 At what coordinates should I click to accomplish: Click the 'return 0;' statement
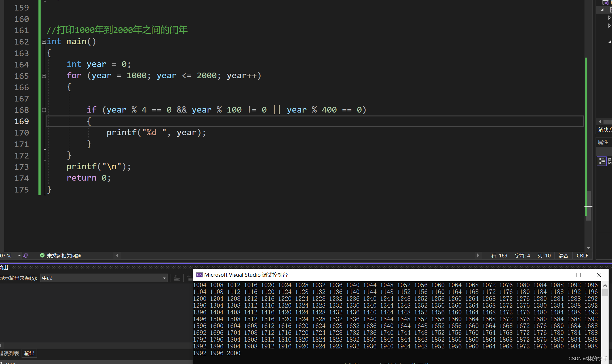click(89, 178)
